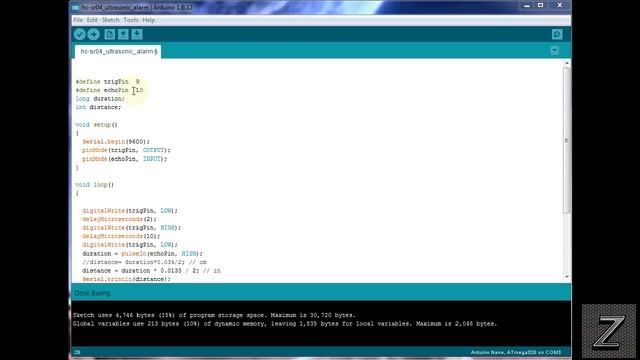The width and height of the screenshot is (640, 360).
Task: Click 'distance = duration * 0.0133' line
Action: tap(151, 271)
